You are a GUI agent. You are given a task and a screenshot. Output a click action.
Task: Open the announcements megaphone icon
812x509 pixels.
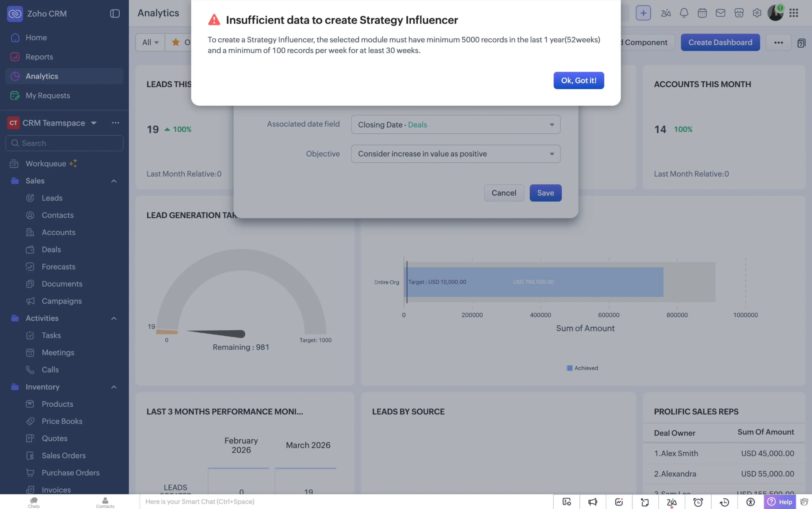(593, 502)
